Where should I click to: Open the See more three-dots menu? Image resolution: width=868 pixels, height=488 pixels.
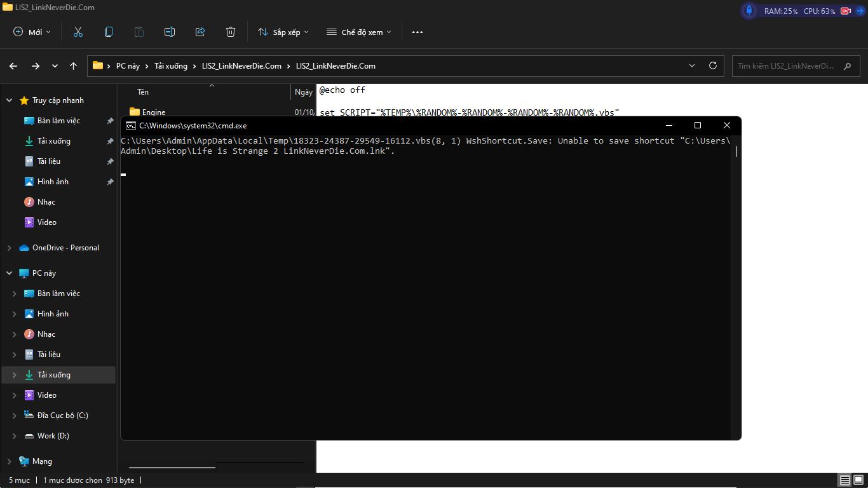(417, 32)
